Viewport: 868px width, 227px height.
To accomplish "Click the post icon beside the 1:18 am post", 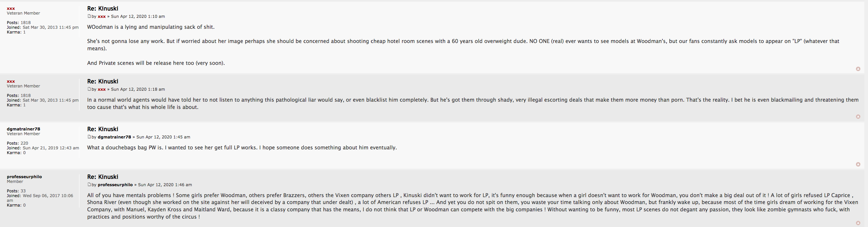I will pyautogui.click(x=89, y=89).
